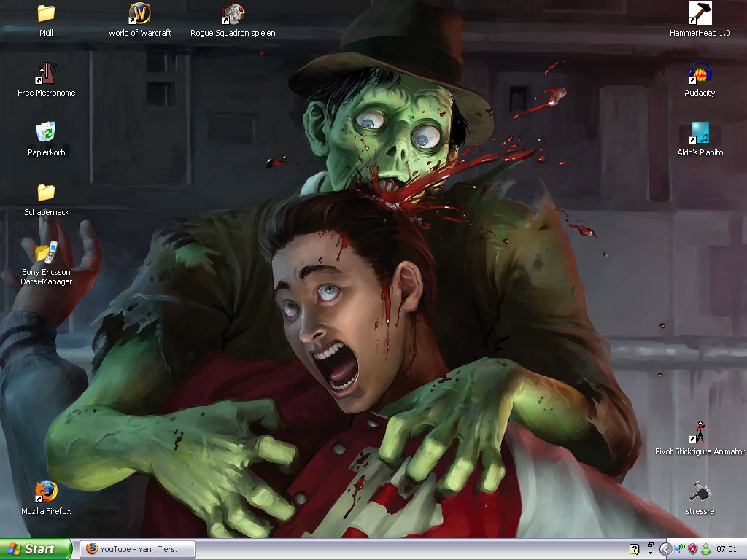Open the green Messenger tray icon
Viewport: 747px width, 560px height.
click(705, 549)
